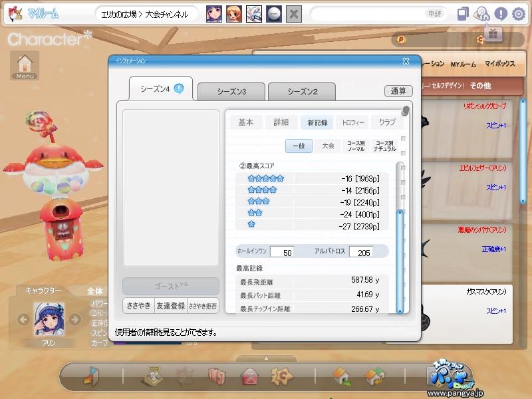The image size is (532, 399).
Task: Select the コース別ナチュラル filter
Action: point(384,146)
